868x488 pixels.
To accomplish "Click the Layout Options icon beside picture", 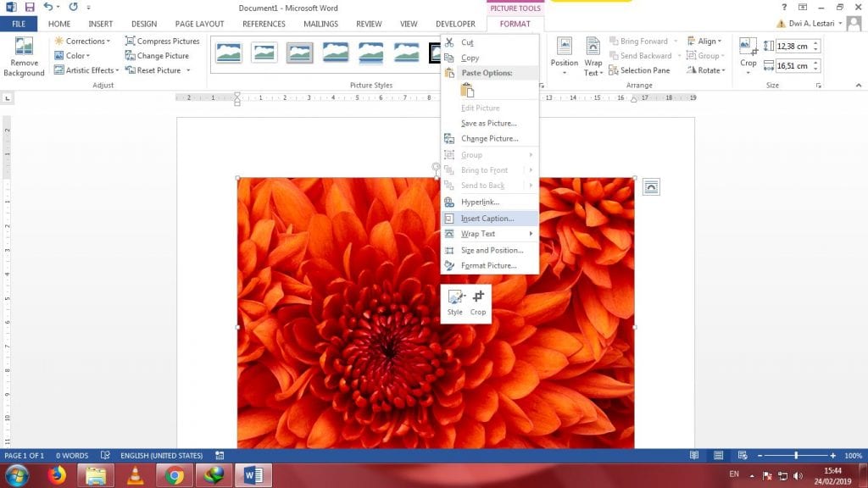I will pyautogui.click(x=651, y=187).
